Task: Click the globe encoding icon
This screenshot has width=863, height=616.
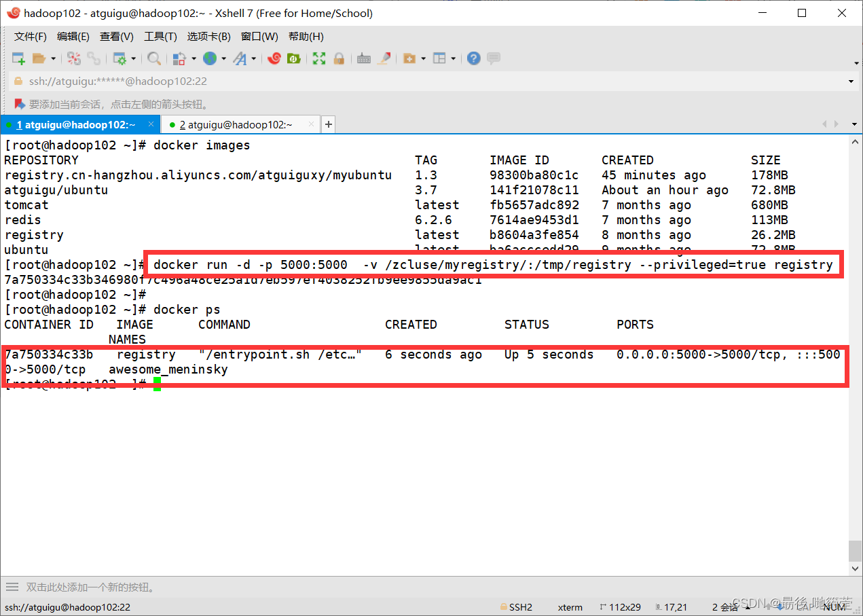Action: 210,58
